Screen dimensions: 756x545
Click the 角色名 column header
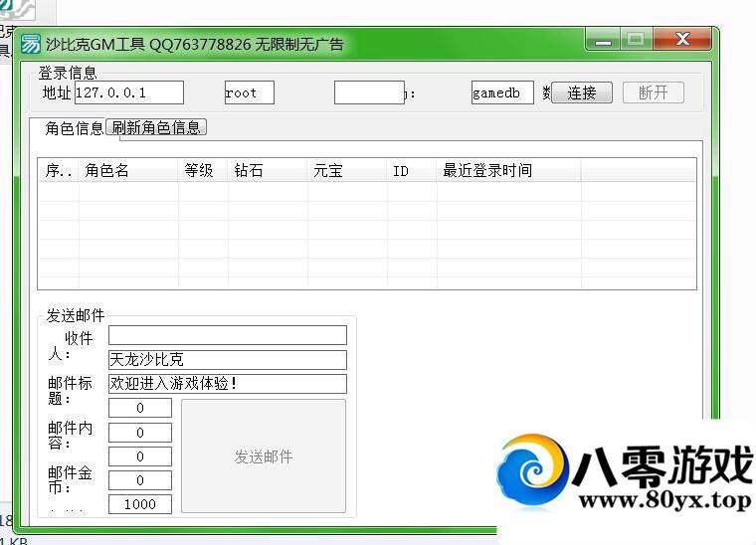pos(128,170)
